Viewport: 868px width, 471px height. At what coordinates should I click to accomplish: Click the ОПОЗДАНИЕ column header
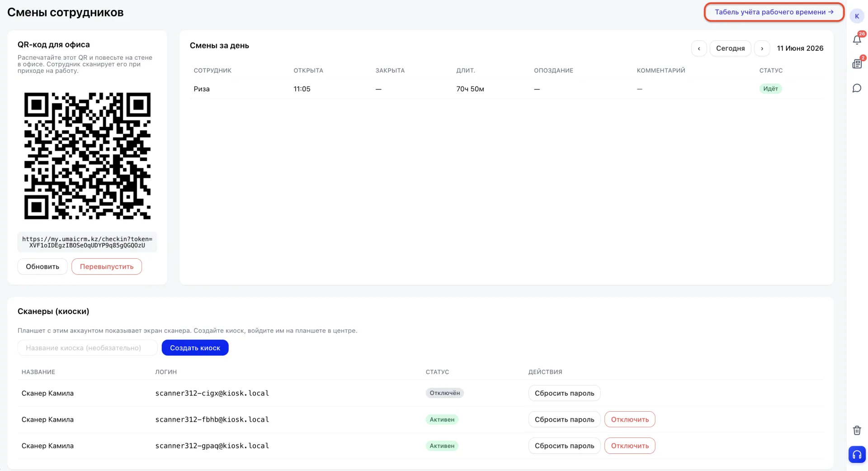[553, 71]
